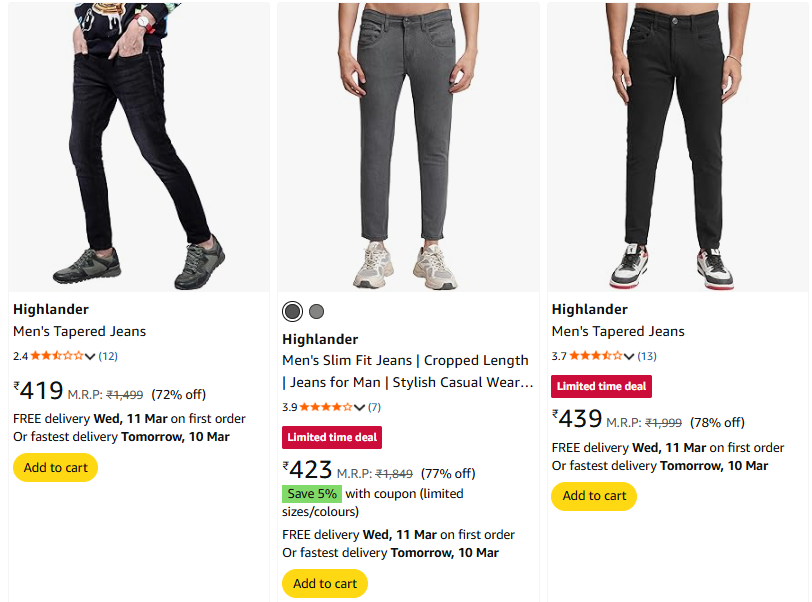Open the faded black tapered jeans image
This screenshot has height=602, width=812.
(x=139, y=146)
